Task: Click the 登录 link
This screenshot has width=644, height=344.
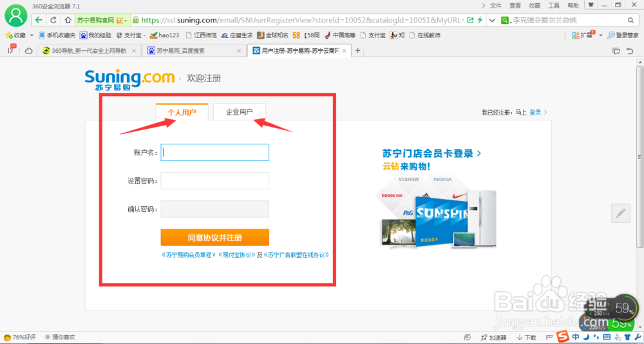Action: click(x=535, y=112)
